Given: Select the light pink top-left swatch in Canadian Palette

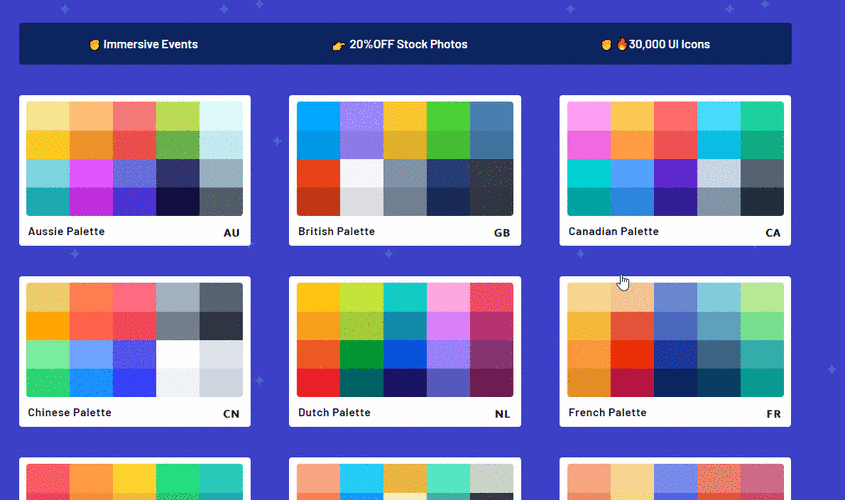Looking at the screenshot, I should [589, 116].
